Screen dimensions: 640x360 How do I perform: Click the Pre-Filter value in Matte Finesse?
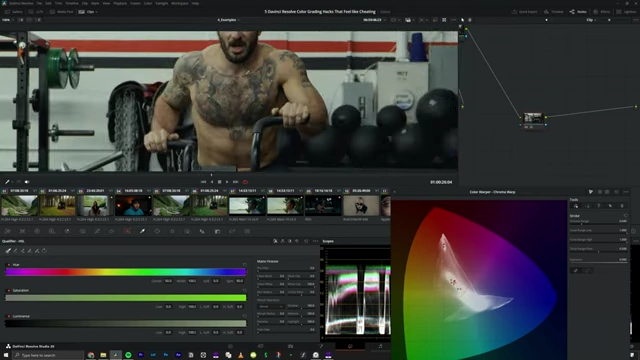tap(312, 268)
